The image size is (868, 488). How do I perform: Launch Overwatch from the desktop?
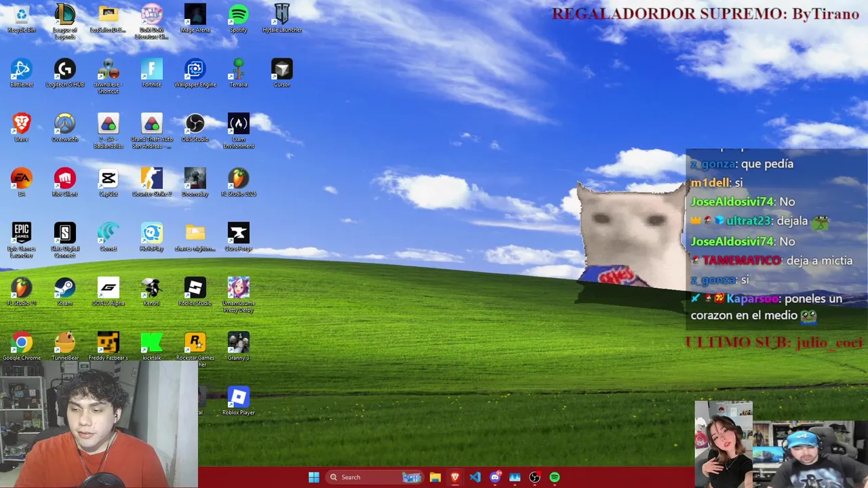[x=65, y=127]
